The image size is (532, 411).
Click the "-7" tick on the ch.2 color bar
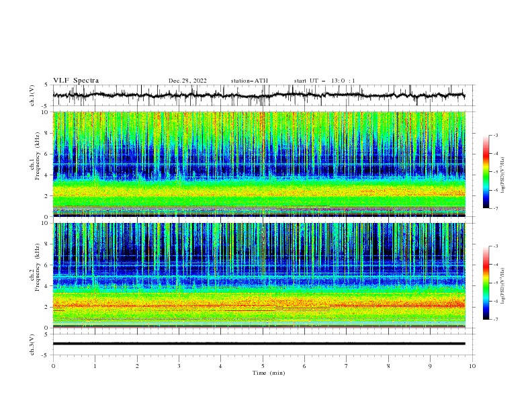[495, 319]
